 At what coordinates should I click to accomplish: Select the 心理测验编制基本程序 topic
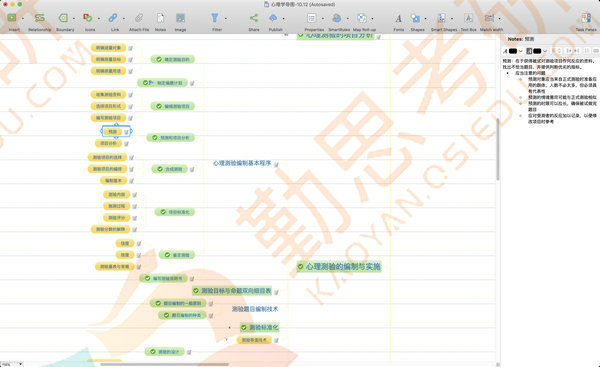(242, 163)
